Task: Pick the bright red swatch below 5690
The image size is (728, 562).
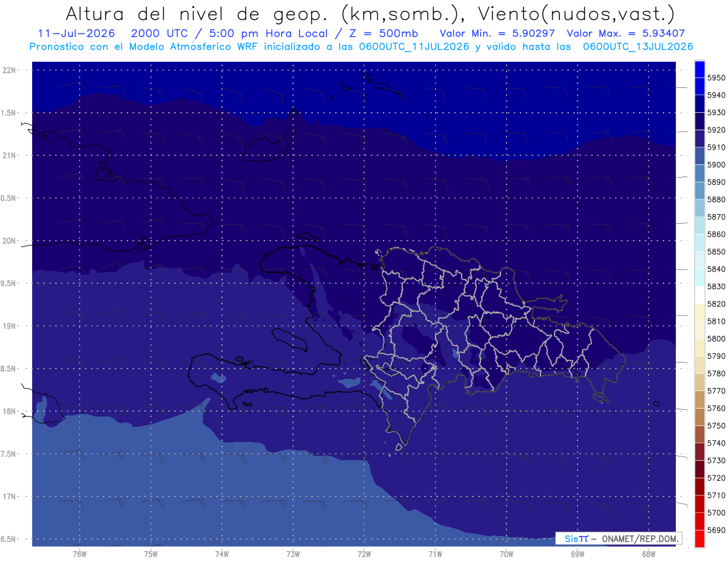Action: (x=699, y=539)
